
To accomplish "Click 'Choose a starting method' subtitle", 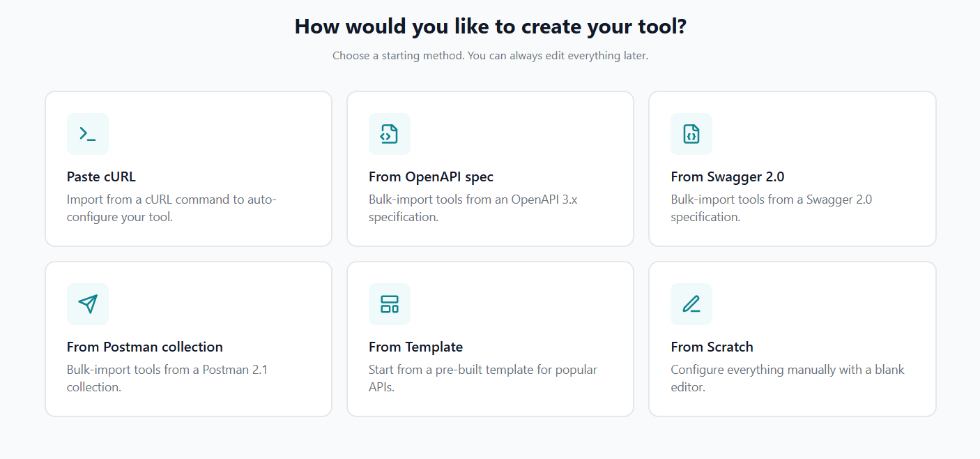I will coord(490,56).
